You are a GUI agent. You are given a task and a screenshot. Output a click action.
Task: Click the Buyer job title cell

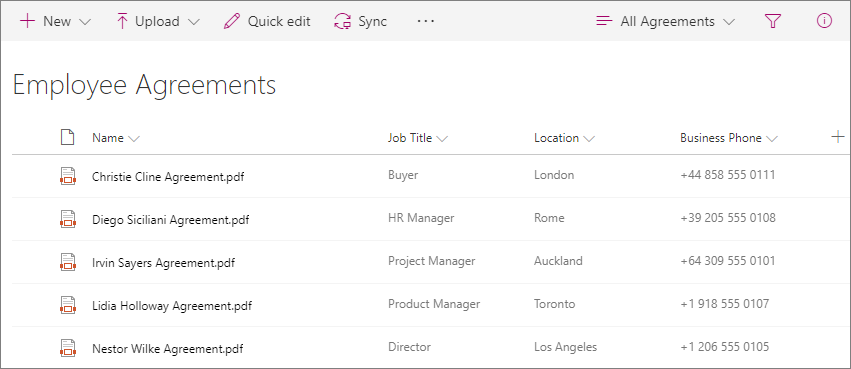(403, 175)
